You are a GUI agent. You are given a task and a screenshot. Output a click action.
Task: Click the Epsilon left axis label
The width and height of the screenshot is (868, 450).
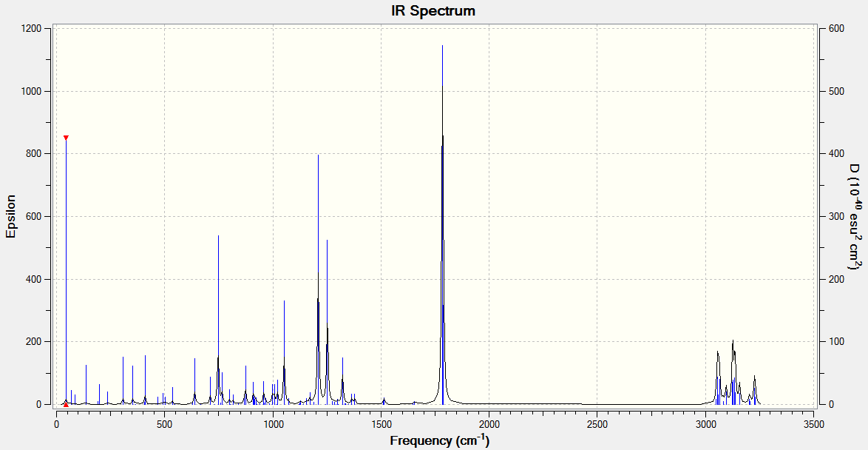pos(10,216)
